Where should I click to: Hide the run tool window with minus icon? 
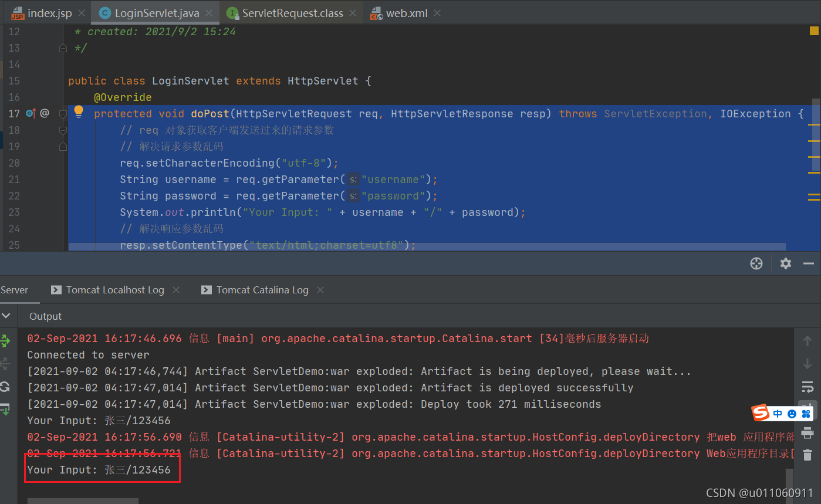pos(809,263)
